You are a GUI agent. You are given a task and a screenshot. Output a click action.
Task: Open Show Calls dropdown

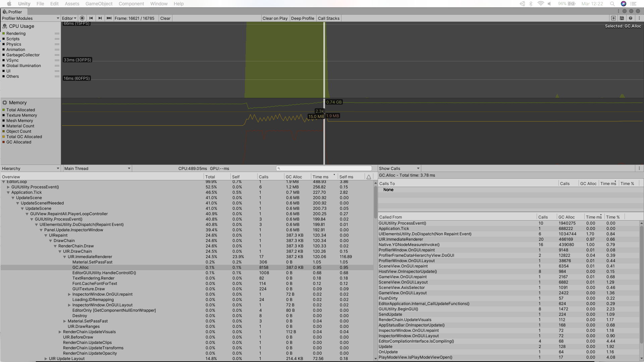399,168
